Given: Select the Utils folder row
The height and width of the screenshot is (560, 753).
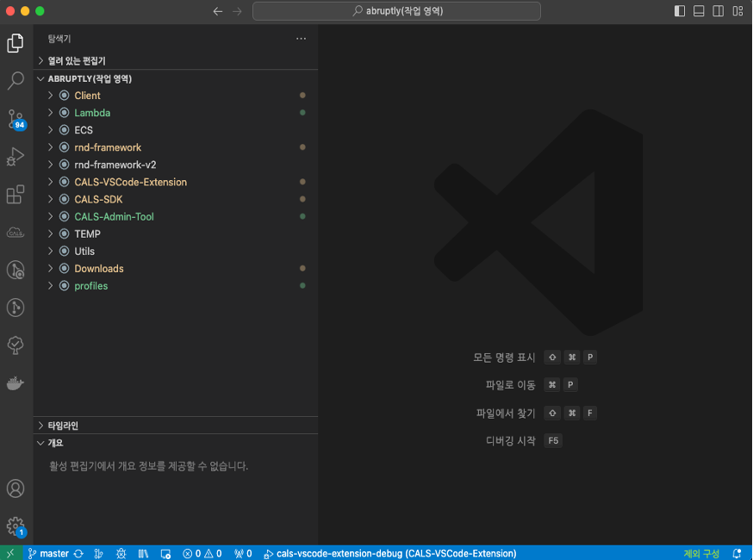Looking at the screenshot, I should pos(176,252).
